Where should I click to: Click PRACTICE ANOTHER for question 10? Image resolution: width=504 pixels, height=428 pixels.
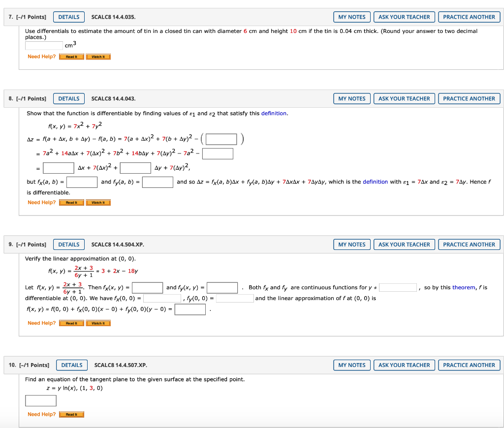click(x=469, y=365)
